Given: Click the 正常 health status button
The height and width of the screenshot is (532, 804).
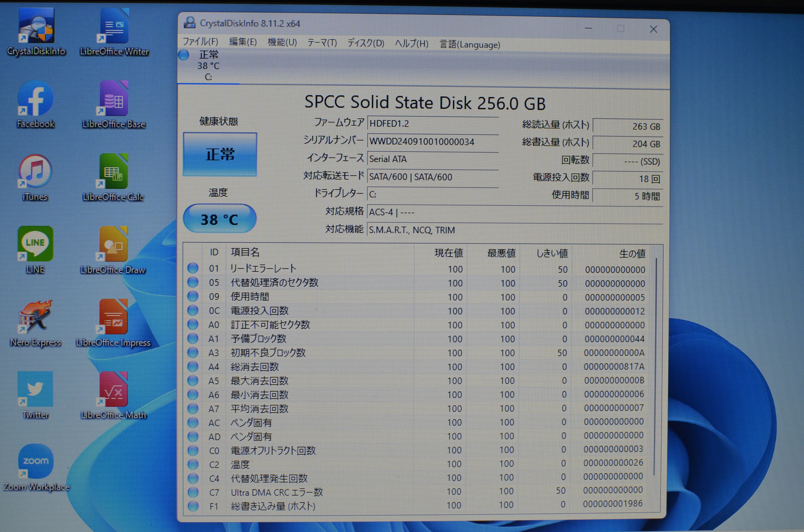Looking at the screenshot, I should (x=220, y=155).
